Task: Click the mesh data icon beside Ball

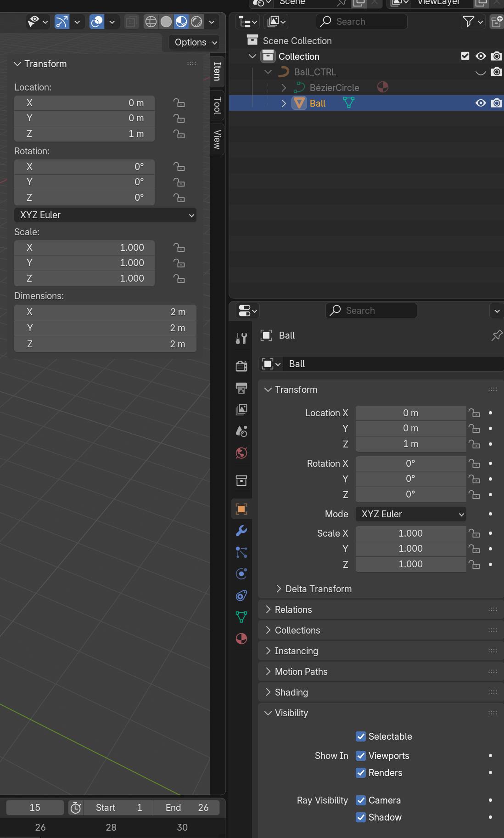Action: (349, 103)
